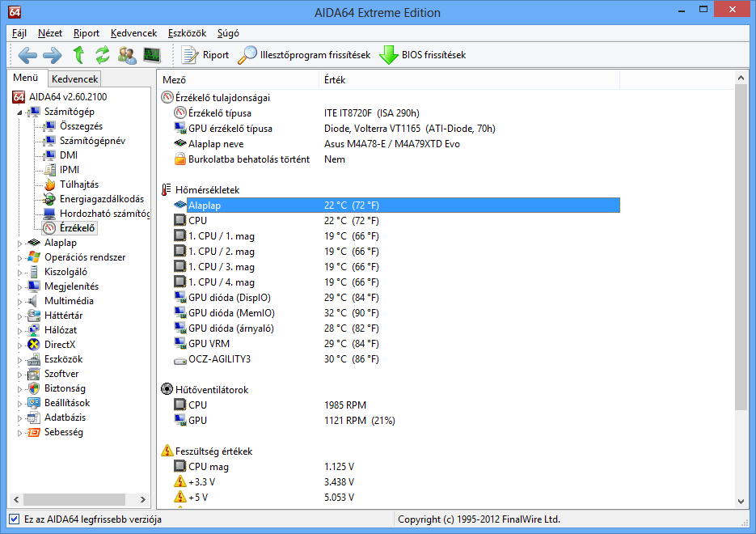Open the Fájl menu
Image resolution: width=756 pixels, height=534 pixels.
tap(19, 33)
